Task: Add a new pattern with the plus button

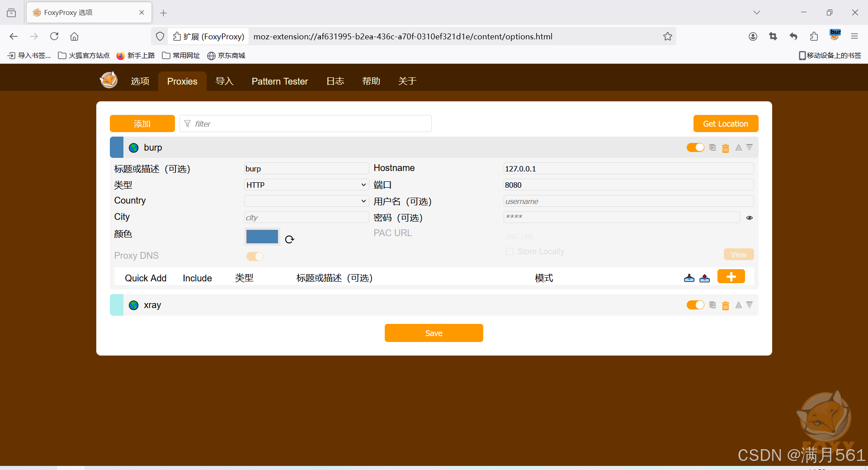Action: (x=731, y=276)
